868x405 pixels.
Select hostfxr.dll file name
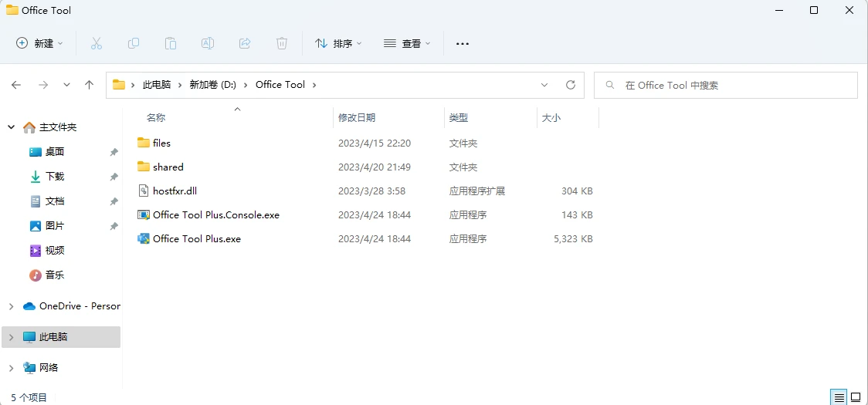[175, 191]
